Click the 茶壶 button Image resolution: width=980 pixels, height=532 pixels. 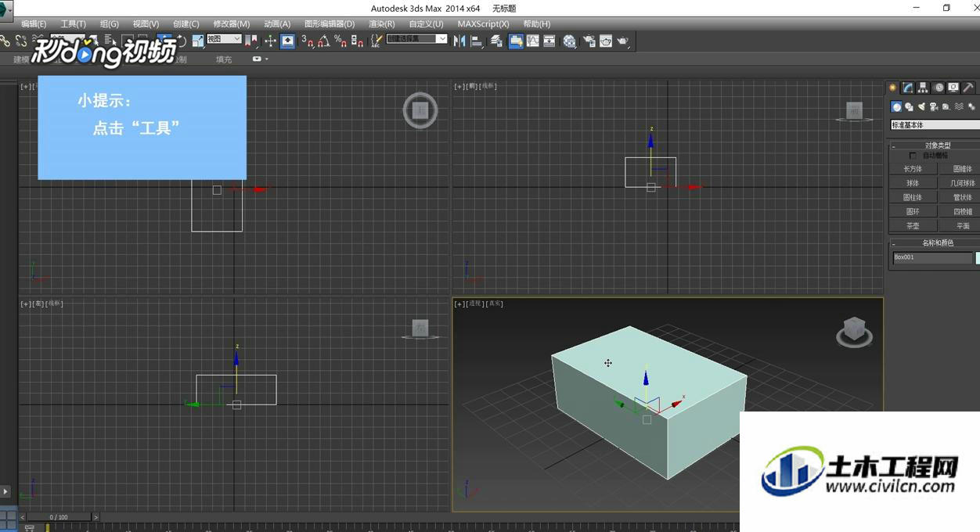pos(913,225)
